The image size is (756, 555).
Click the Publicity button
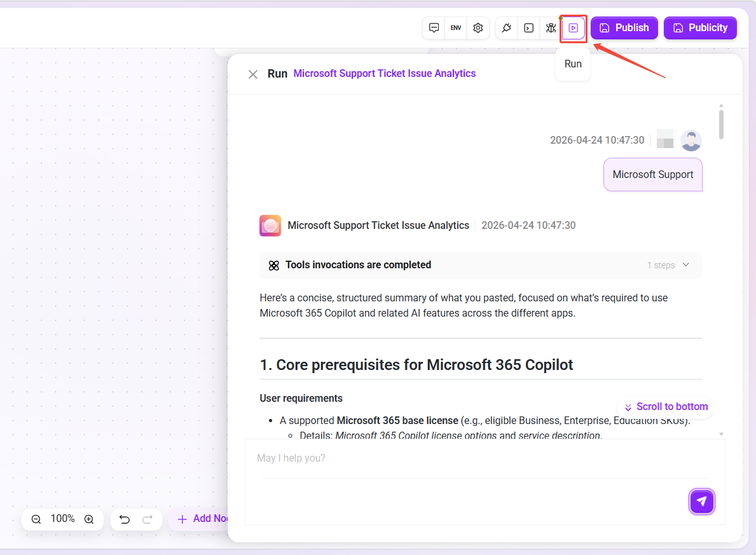tap(700, 28)
